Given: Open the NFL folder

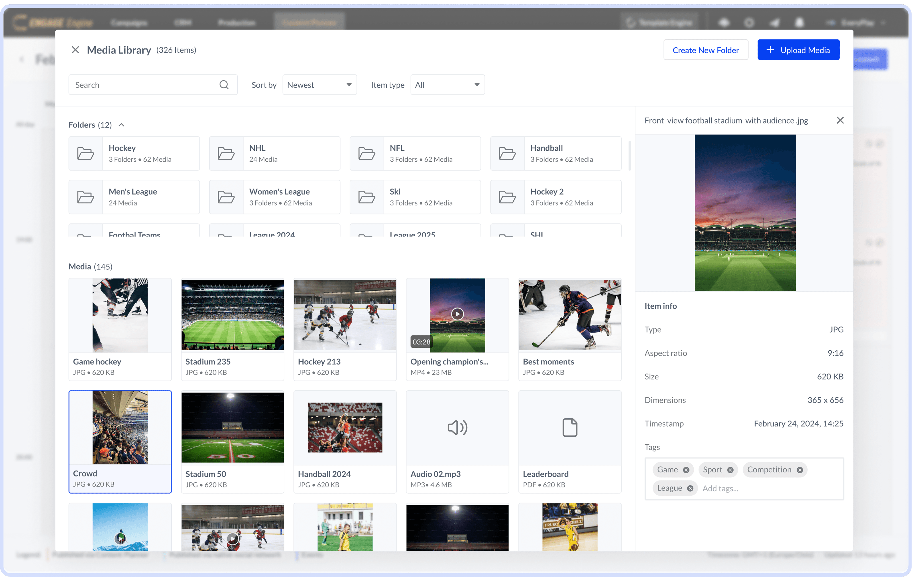Looking at the screenshot, I should pyautogui.click(x=415, y=154).
